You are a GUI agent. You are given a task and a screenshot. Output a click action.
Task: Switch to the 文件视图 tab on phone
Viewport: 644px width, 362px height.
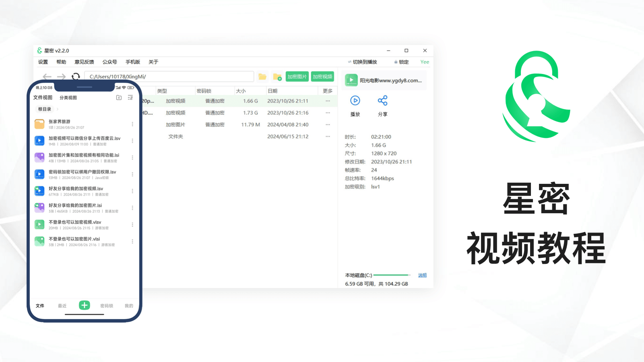click(43, 98)
